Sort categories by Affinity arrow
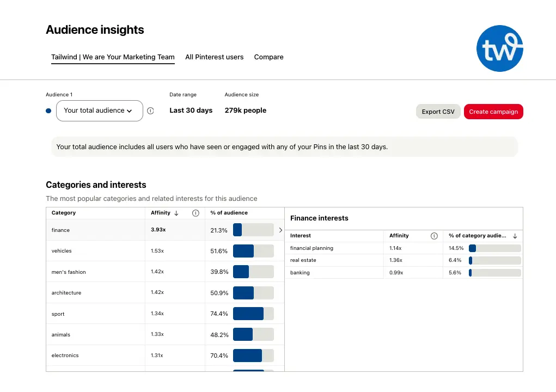Screen dimensions: 556x392 176,213
